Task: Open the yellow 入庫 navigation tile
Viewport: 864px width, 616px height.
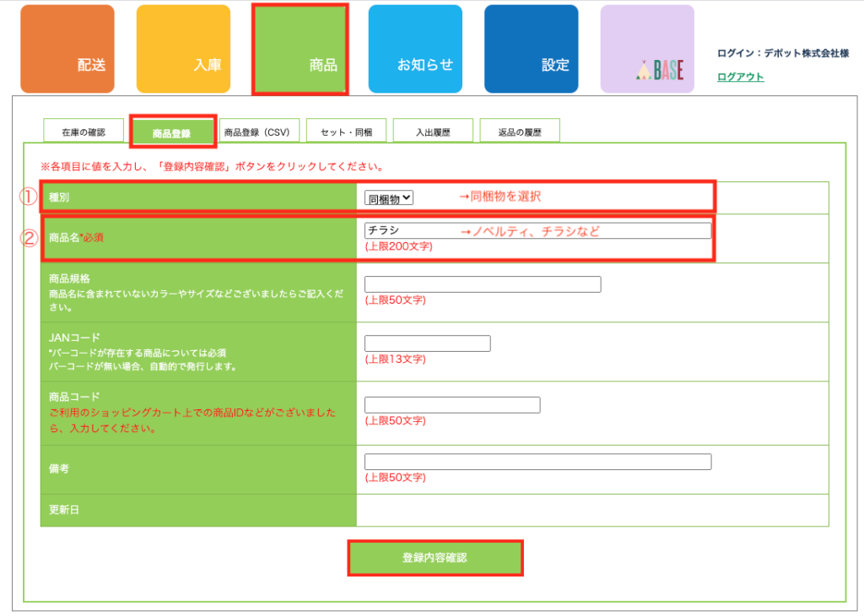Action: point(183,49)
